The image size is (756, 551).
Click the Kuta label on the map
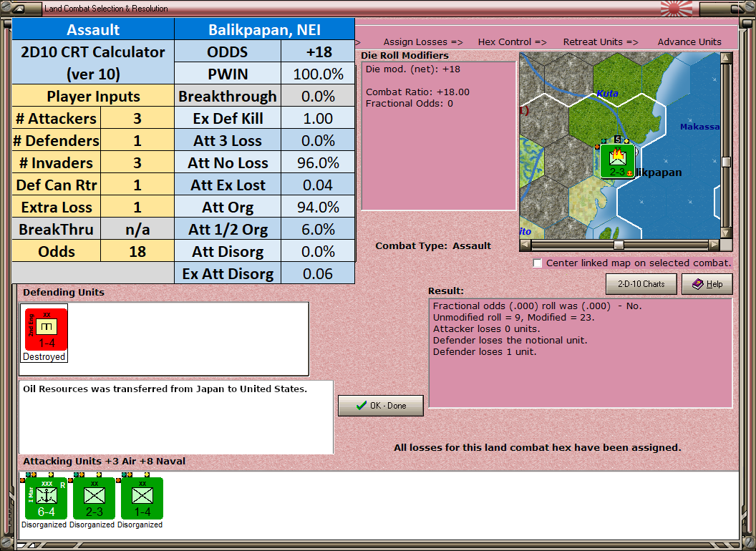click(x=608, y=94)
